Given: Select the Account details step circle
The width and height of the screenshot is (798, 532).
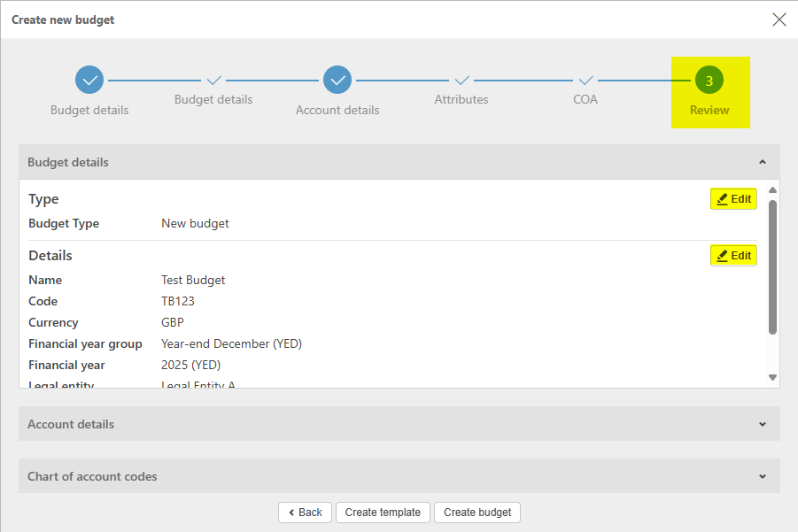Looking at the screenshot, I should click(x=337, y=81).
